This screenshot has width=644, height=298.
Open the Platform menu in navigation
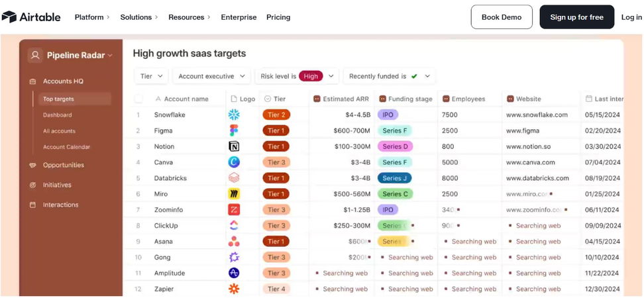[x=92, y=17]
